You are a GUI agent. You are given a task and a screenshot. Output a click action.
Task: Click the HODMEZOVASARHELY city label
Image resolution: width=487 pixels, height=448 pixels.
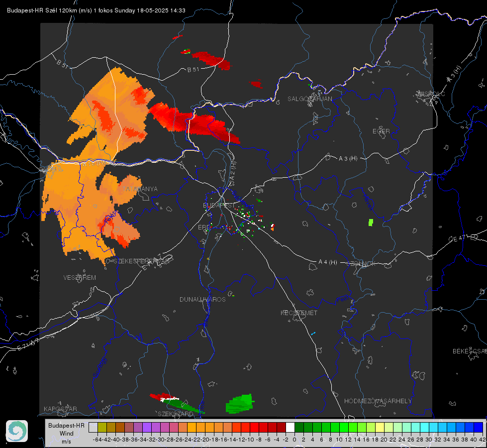tap(378, 401)
